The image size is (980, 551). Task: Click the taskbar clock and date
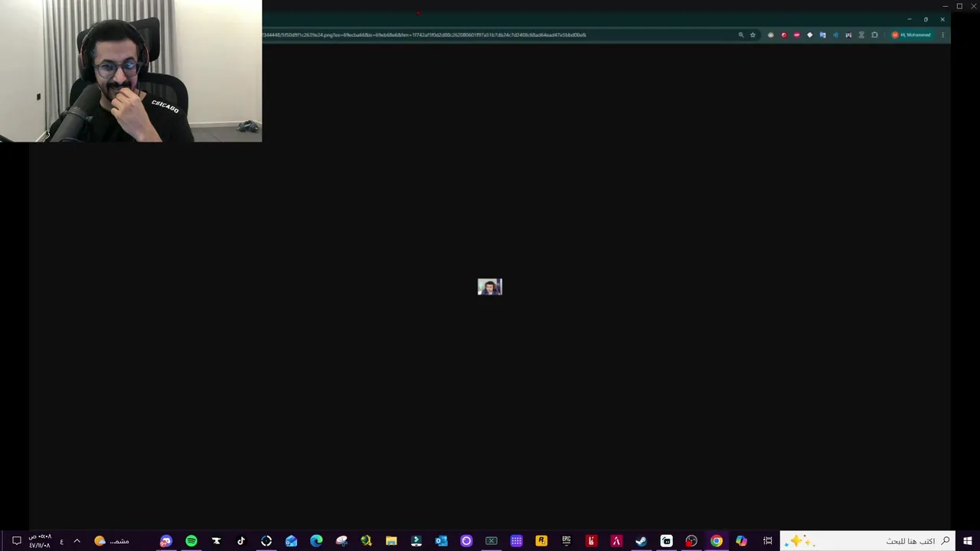[40, 541]
